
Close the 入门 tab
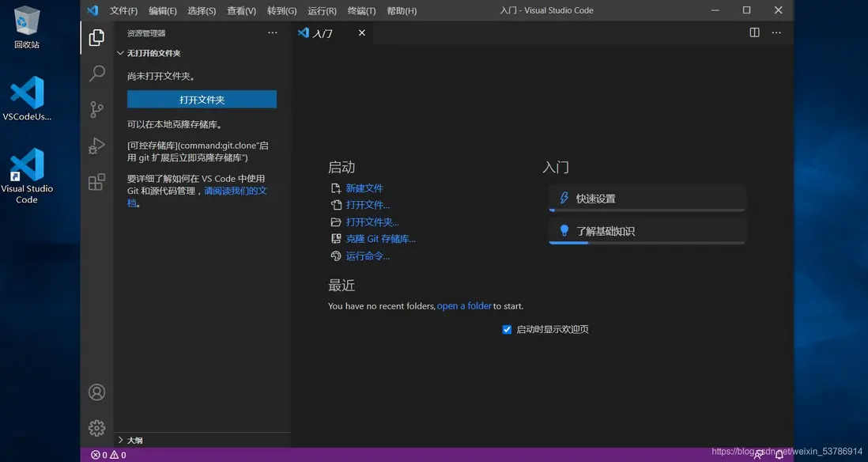pyautogui.click(x=362, y=33)
